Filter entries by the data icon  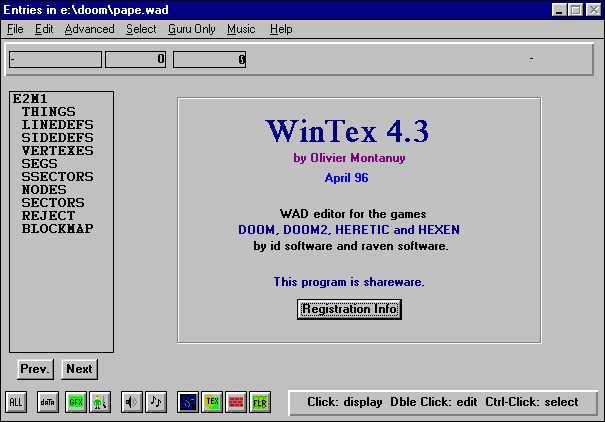point(47,402)
